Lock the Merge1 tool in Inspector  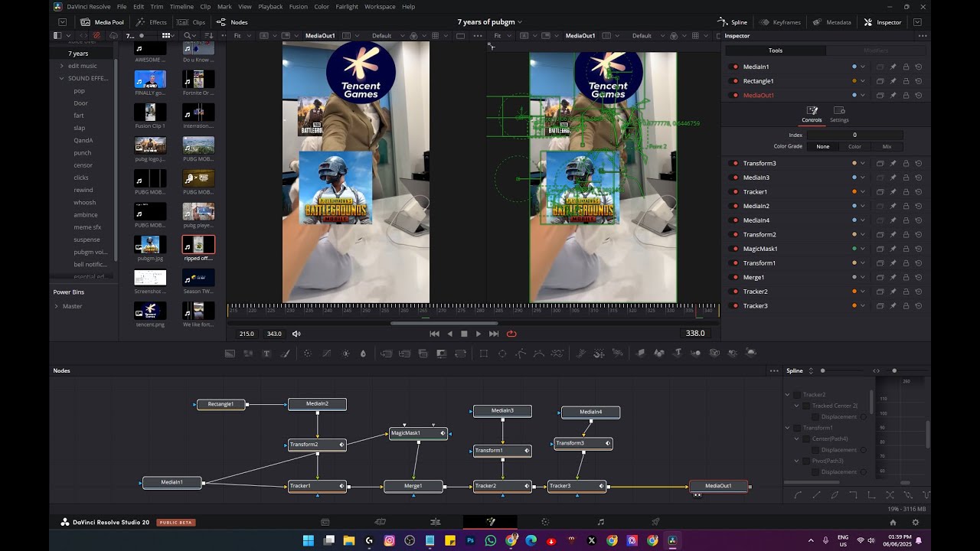pos(906,277)
